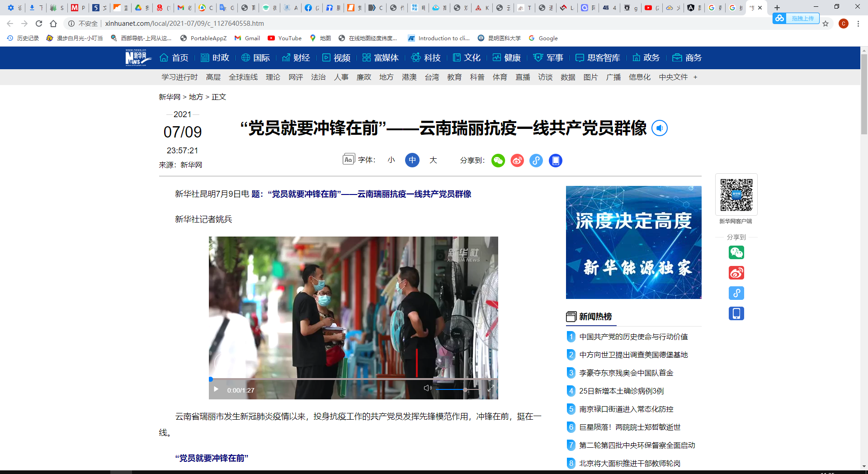The image size is (868, 474).
Task: Open Gmail from the bookmarks bar
Action: point(247,38)
